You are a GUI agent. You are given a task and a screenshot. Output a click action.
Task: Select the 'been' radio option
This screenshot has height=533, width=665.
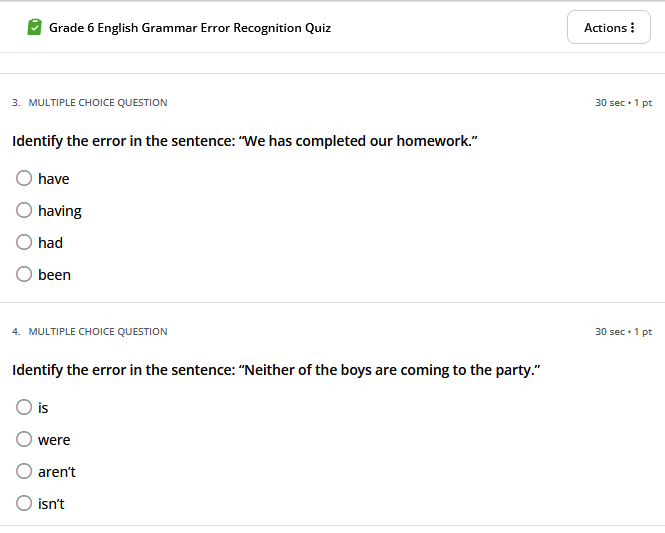point(25,275)
